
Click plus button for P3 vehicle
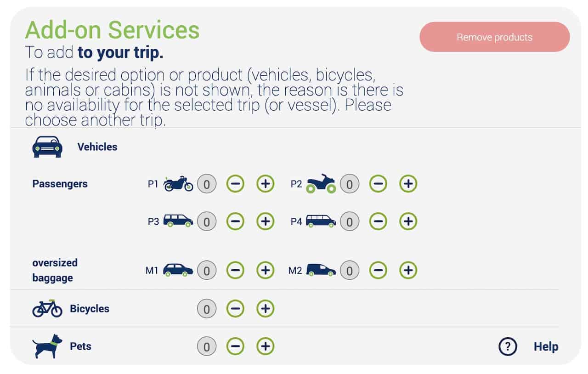[265, 221]
